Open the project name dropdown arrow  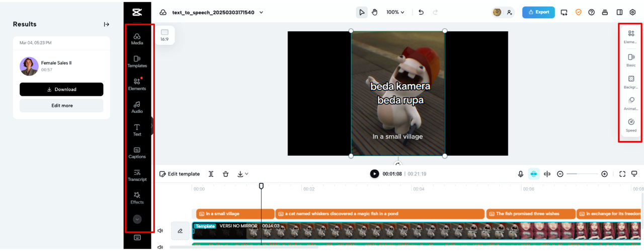click(261, 12)
